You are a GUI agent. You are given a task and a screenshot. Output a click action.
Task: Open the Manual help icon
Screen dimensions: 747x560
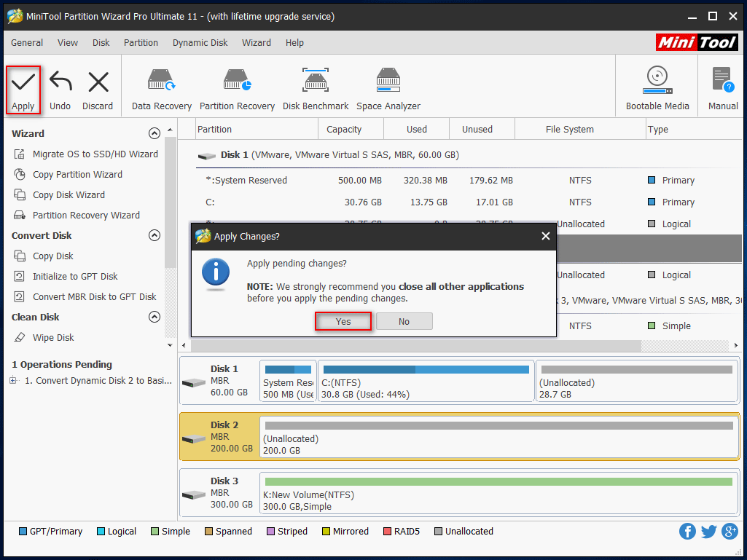723,90
